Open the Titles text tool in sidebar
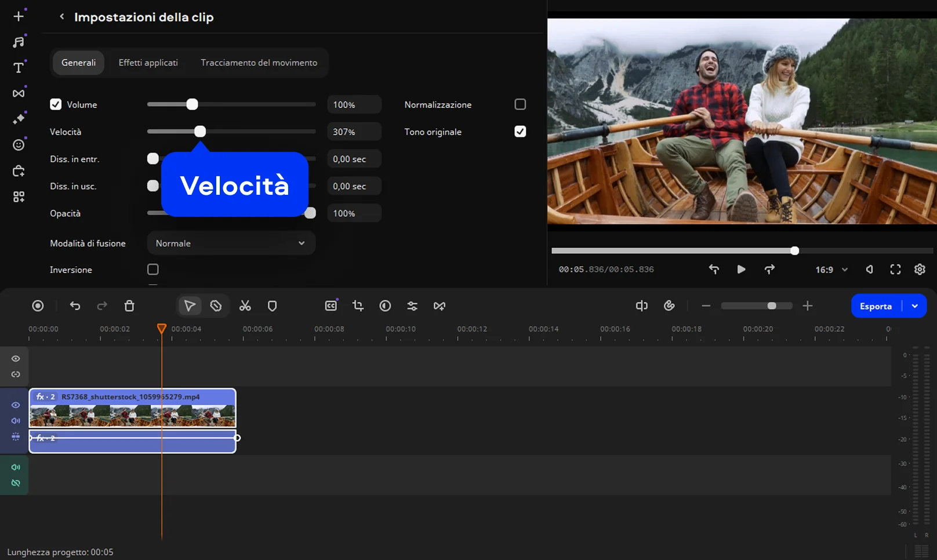This screenshot has width=937, height=560. tap(19, 68)
